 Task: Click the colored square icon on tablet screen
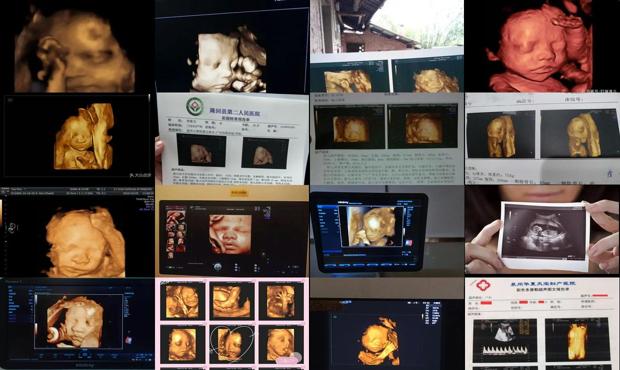tap(408, 243)
